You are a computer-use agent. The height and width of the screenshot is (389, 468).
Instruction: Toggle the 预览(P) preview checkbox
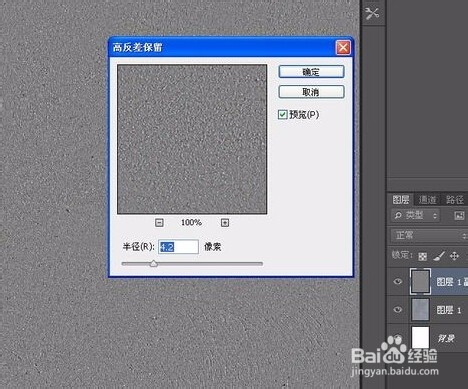click(x=282, y=115)
